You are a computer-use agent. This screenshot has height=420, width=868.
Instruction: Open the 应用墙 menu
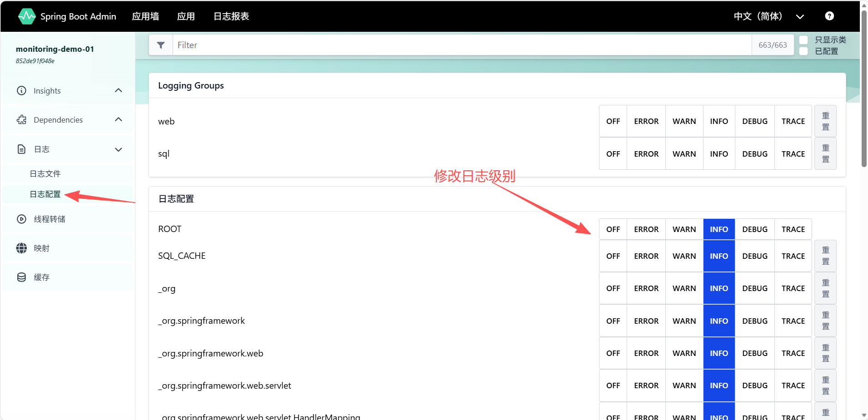tap(145, 16)
